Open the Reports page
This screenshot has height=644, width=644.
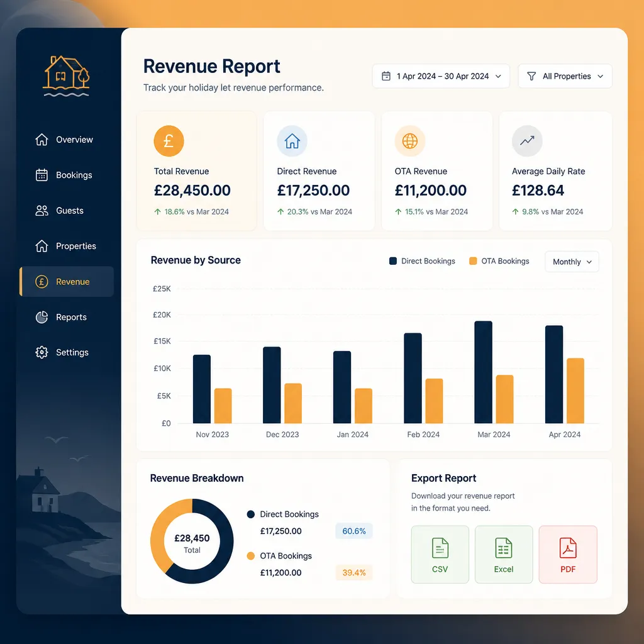(x=67, y=317)
